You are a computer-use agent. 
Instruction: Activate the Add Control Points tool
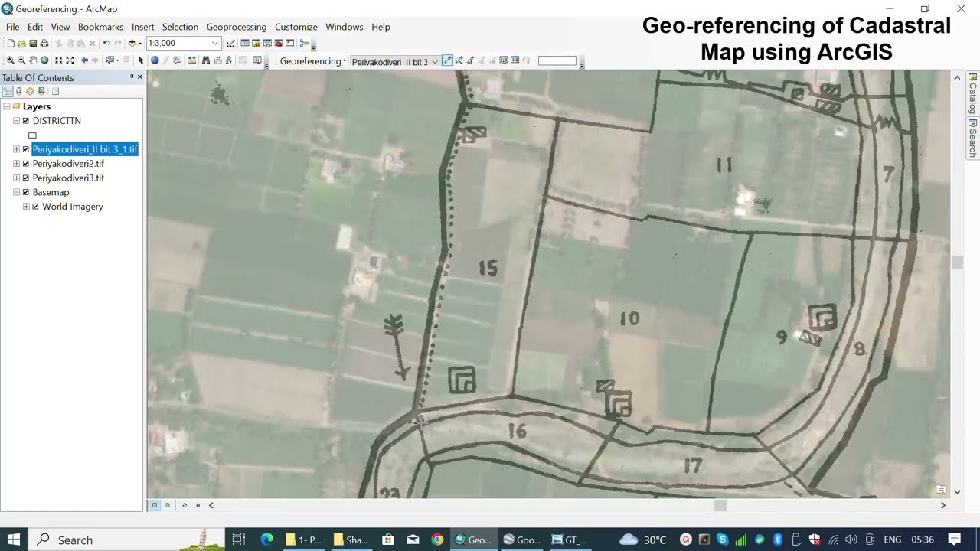coord(447,60)
